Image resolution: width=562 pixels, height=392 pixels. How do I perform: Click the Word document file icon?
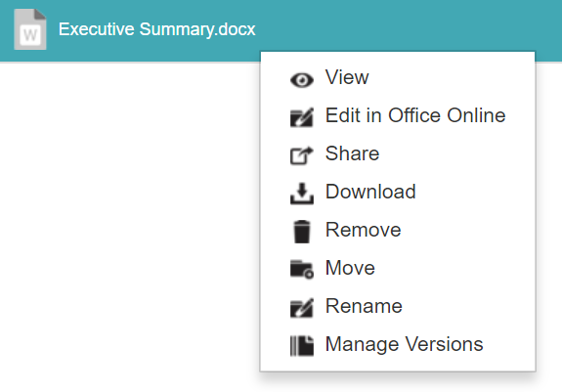[30, 29]
